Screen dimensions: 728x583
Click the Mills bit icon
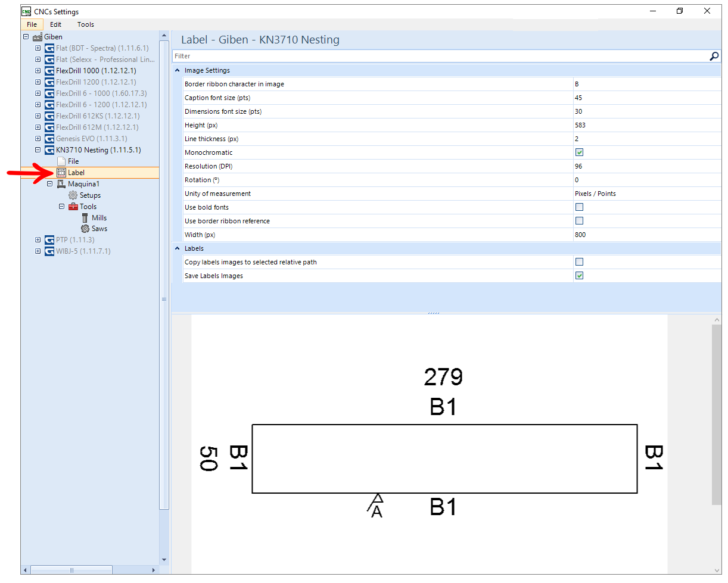coord(85,218)
